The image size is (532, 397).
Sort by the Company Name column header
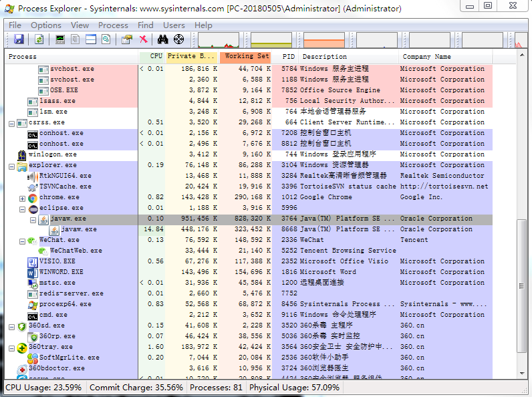[445, 57]
